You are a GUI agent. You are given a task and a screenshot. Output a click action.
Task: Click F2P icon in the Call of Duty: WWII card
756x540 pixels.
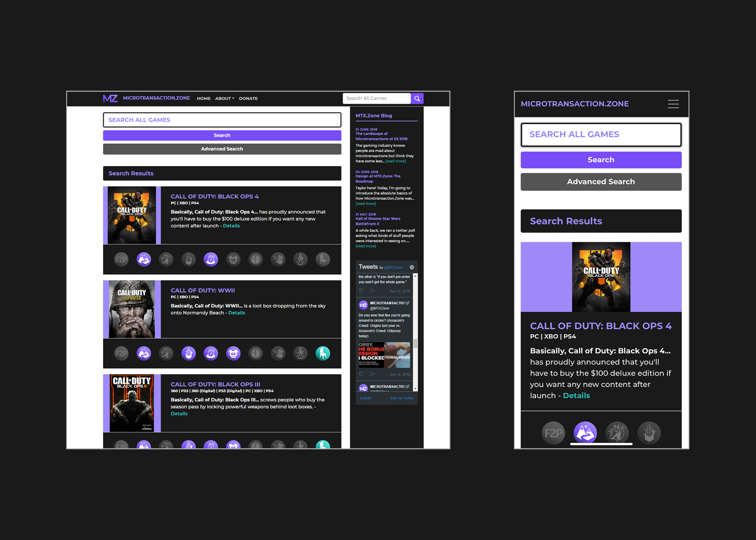(x=121, y=353)
